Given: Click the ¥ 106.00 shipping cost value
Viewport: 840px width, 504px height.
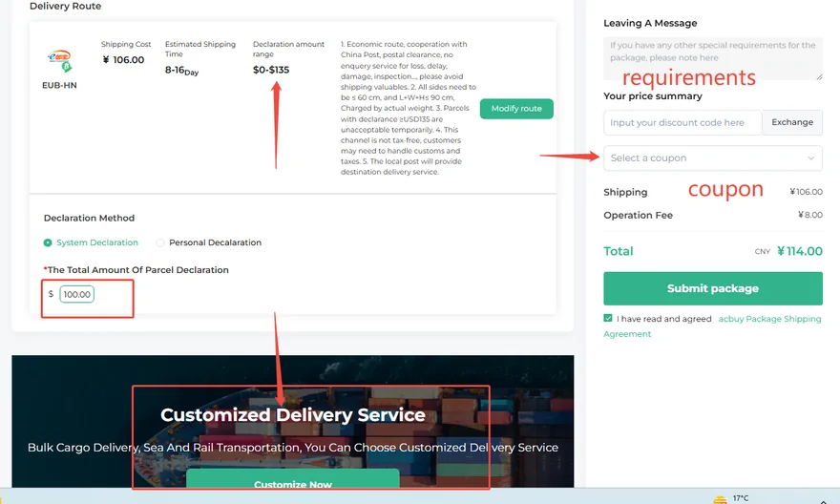Looking at the screenshot, I should pyautogui.click(x=123, y=60).
